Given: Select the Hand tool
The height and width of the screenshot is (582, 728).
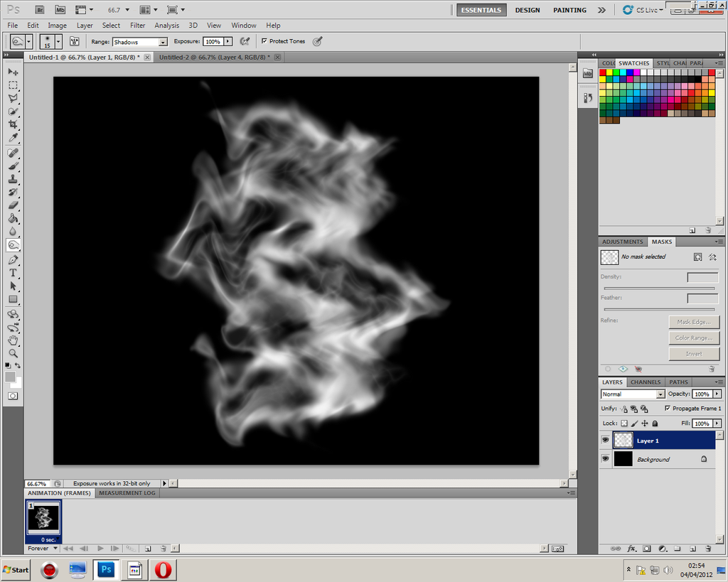Looking at the screenshot, I should [13, 340].
